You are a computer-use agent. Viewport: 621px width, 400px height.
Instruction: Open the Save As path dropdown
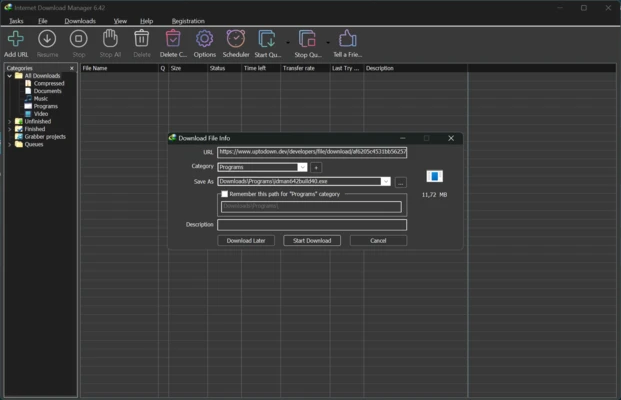pos(386,181)
